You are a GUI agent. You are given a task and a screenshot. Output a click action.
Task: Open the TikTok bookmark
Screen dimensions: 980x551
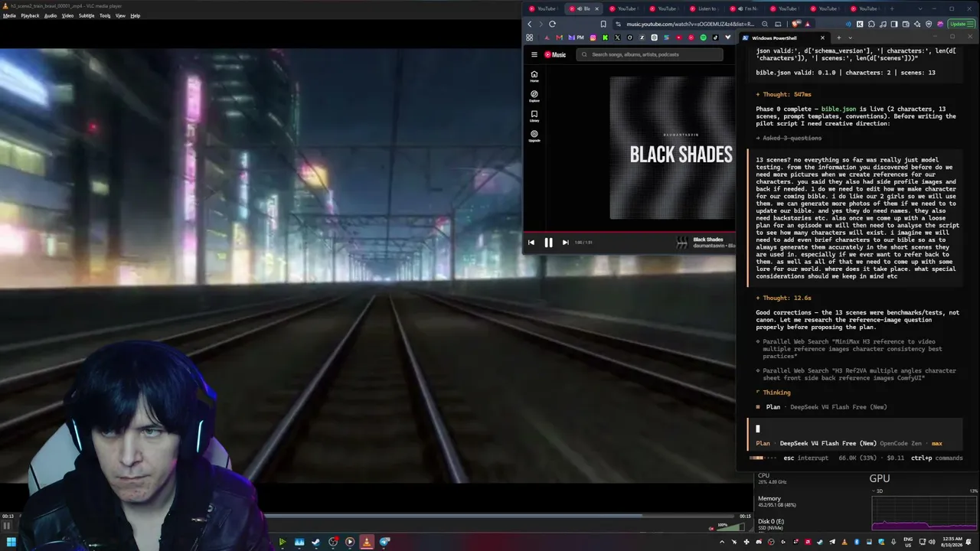coord(716,37)
